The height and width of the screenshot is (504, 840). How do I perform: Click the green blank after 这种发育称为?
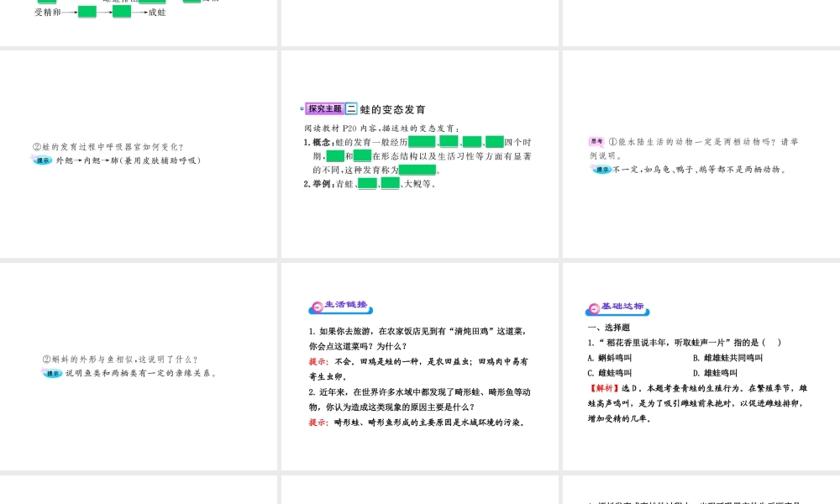click(x=417, y=170)
